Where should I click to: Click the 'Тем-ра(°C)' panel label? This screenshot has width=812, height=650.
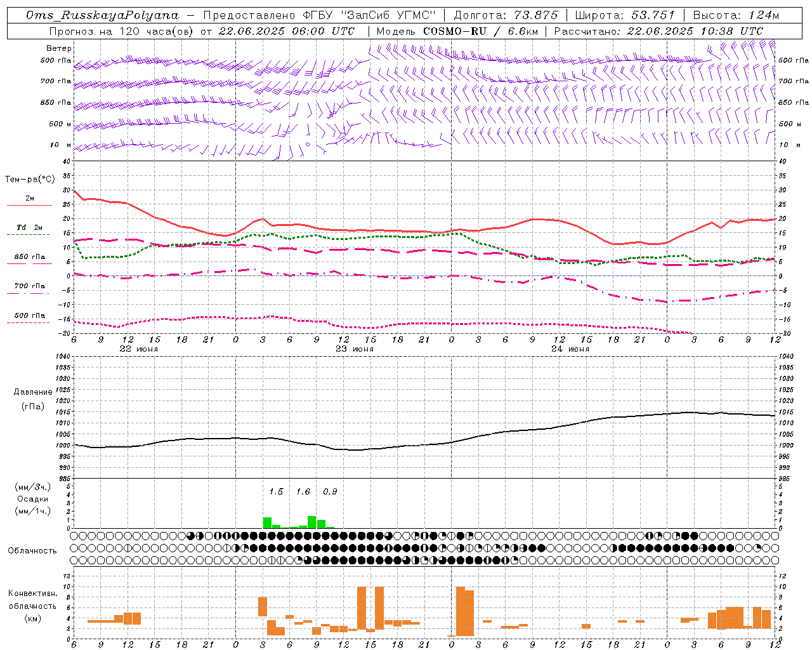30,179
